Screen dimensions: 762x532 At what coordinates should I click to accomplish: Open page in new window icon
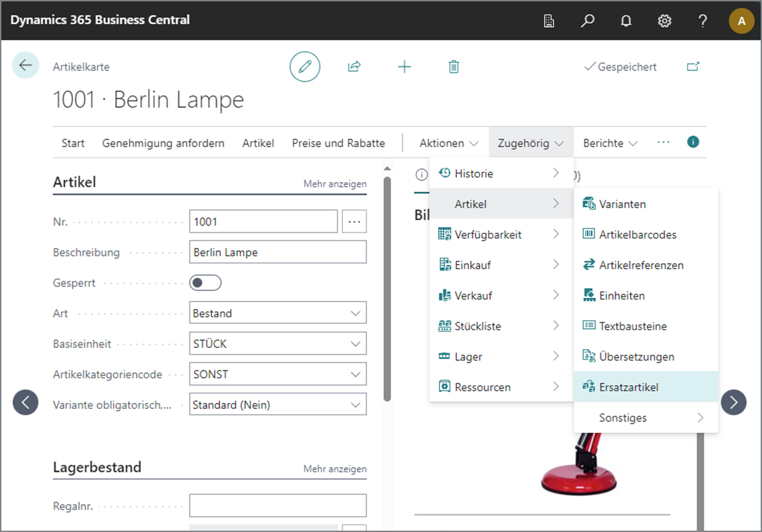[x=693, y=66]
